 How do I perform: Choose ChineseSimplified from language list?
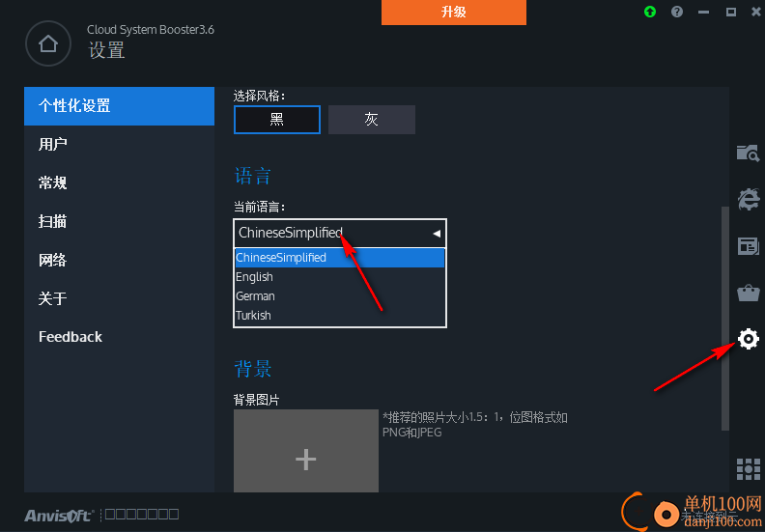pyautogui.click(x=340, y=258)
